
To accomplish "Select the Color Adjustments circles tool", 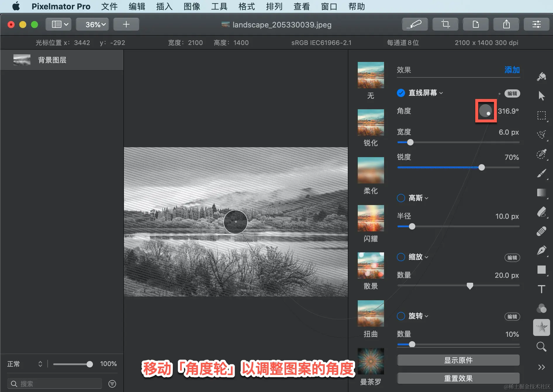I will (x=541, y=308).
